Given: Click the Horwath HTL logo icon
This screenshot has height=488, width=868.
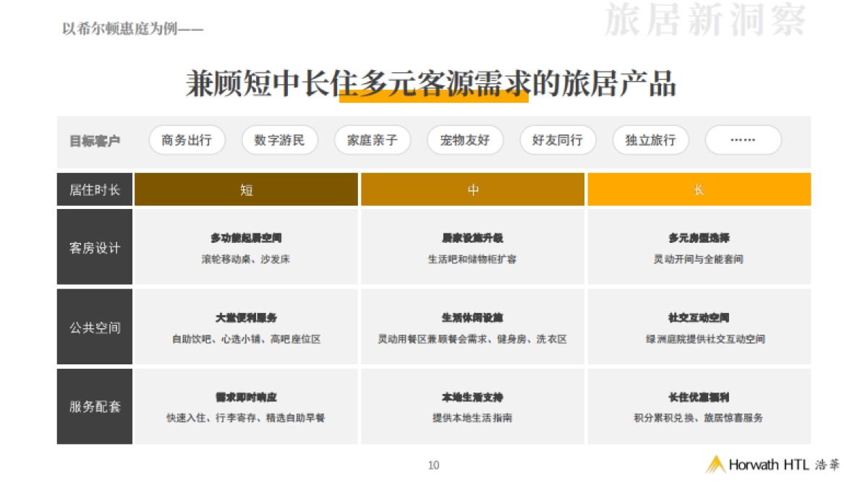Looking at the screenshot, I should (x=715, y=464).
